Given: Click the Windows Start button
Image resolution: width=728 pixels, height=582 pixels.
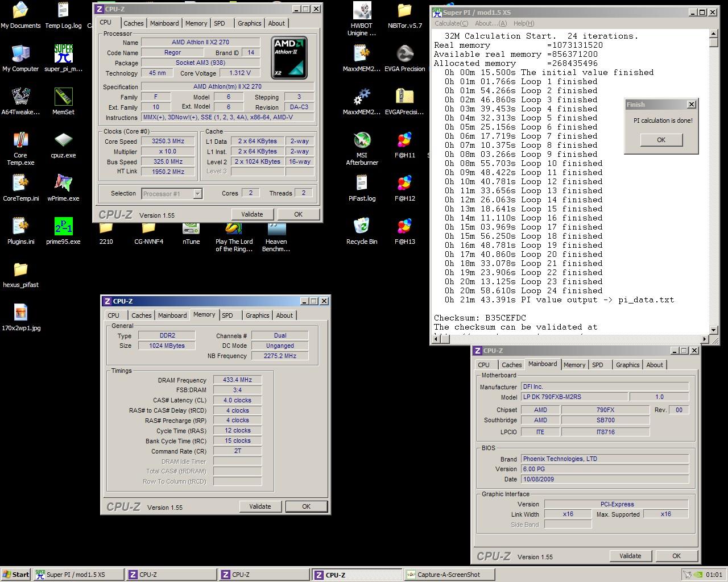Looking at the screenshot, I should point(16,575).
